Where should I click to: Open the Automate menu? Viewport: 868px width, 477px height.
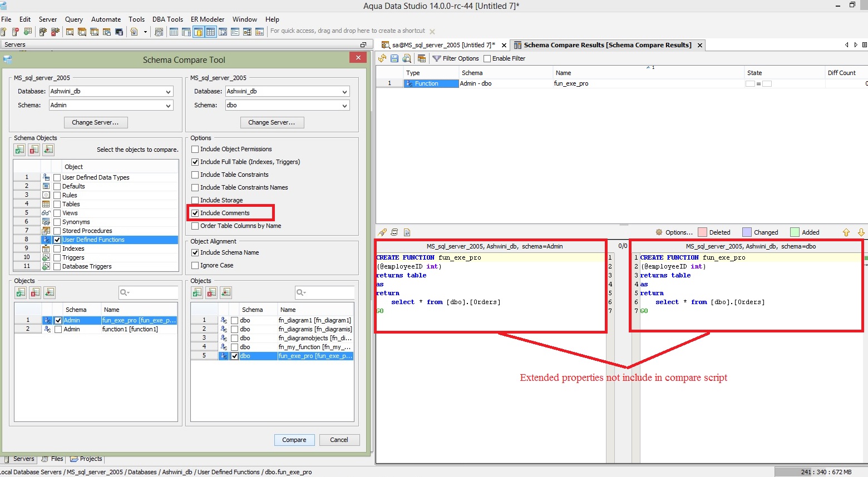106,19
